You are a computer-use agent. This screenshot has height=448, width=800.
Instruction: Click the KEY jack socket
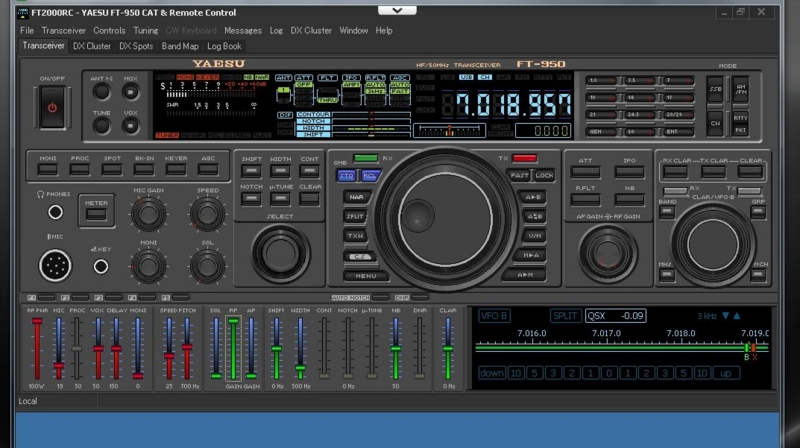tap(101, 266)
